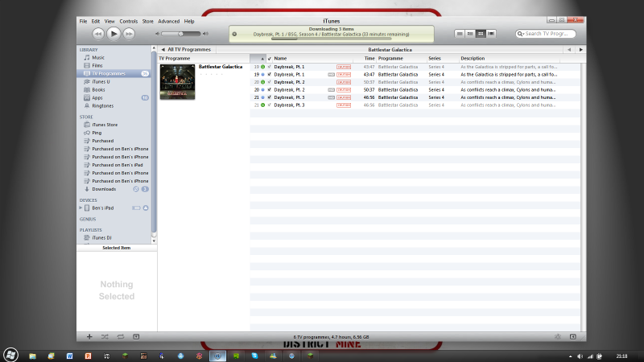Click the download progress bar in status display
This screenshot has height=362, width=644.
tap(331, 39)
